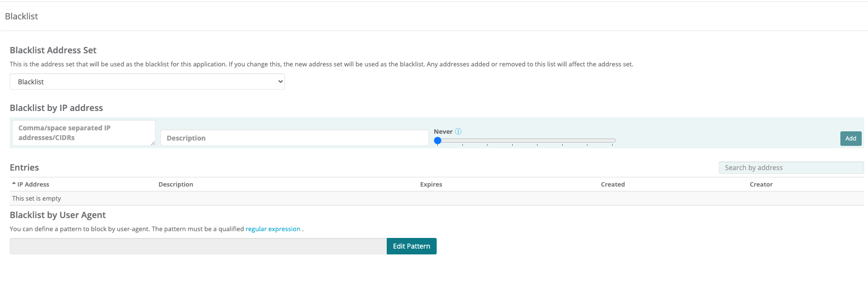The width and height of the screenshot is (868, 283).
Task: Click the greyed-out user agent pattern field
Action: click(x=198, y=246)
